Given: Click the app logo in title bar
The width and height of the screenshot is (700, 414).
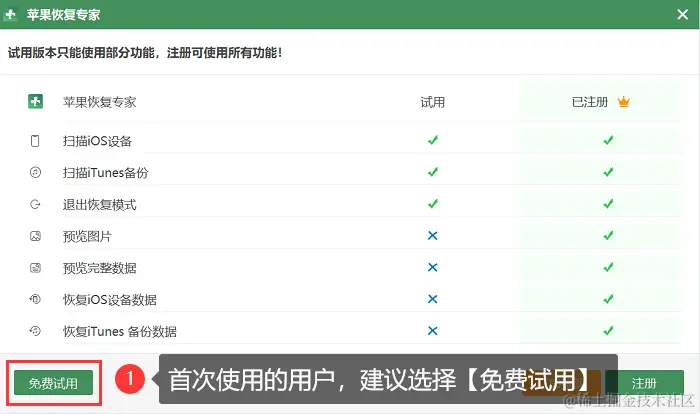Looking at the screenshot, I should pyautogui.click(x=10, y=14).
